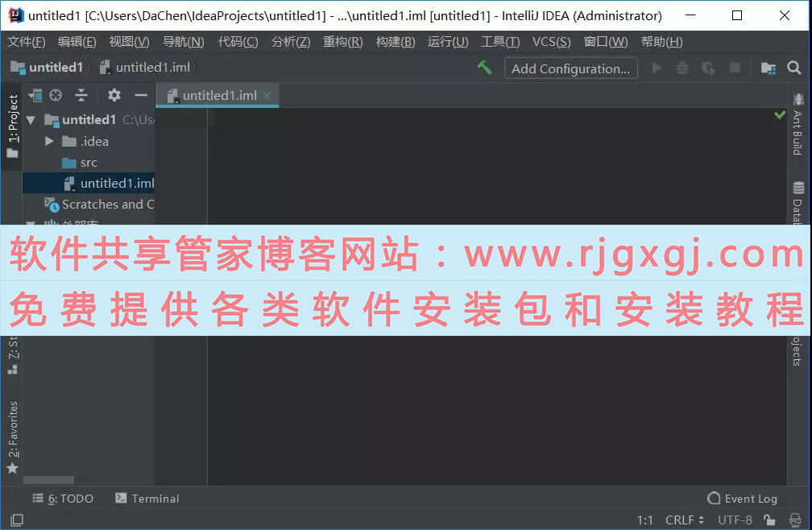Click untitled1 breadcrumb in navigation bar
The height and width of the screenshot is (530, 812).
tap(47, 68)
